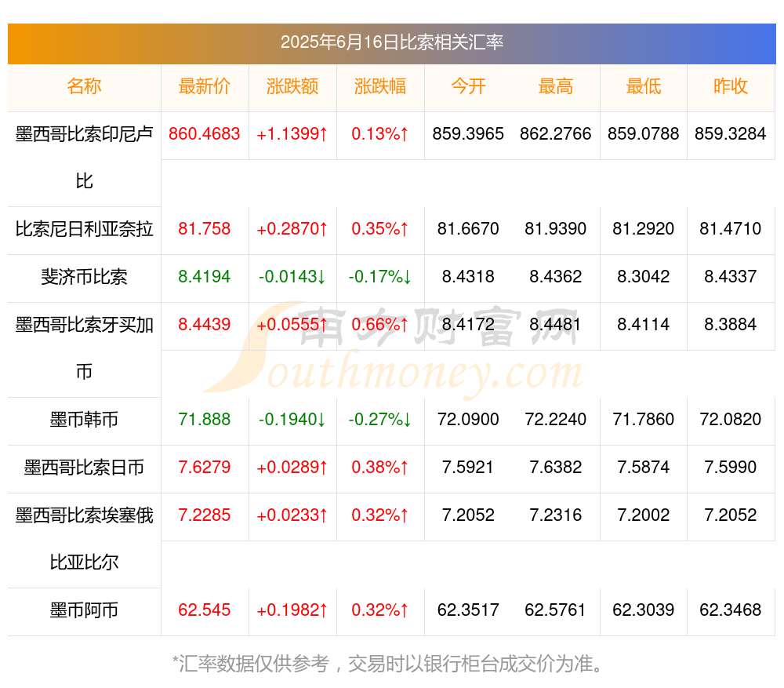Click the 0.13%↑ percentage cell
The height and width of the screenshot is (688, 784).
[380, 134]
